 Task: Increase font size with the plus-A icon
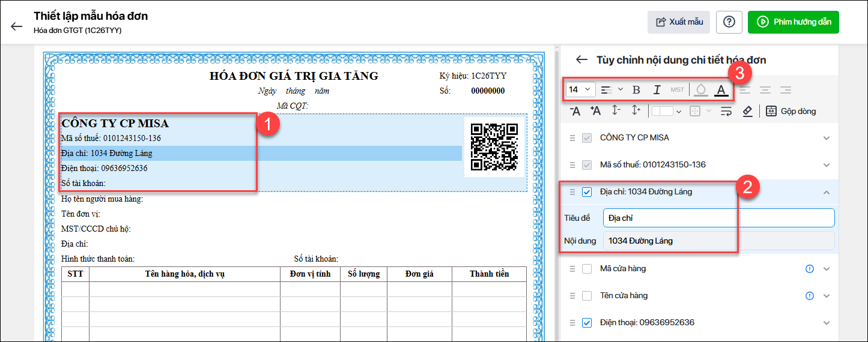pos(595,111)
